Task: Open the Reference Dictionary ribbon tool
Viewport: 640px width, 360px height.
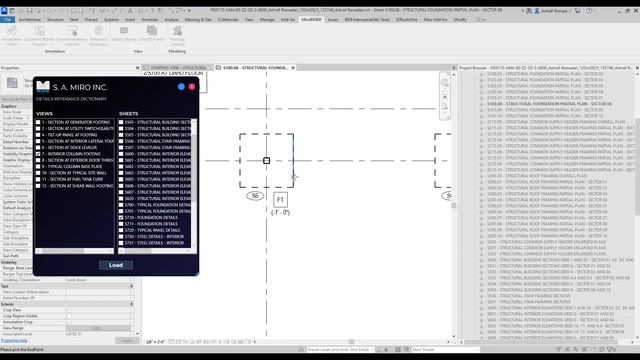Action: tap(98, 36)
